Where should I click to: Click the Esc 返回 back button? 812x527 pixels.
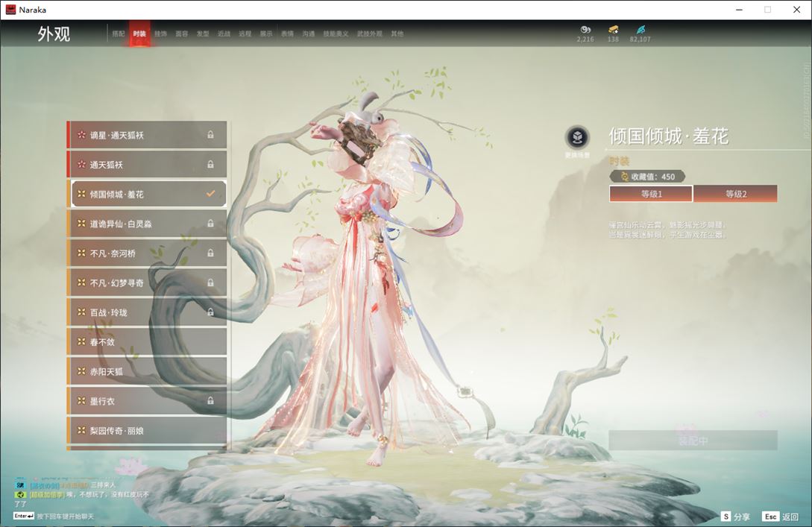pos(781,517)
